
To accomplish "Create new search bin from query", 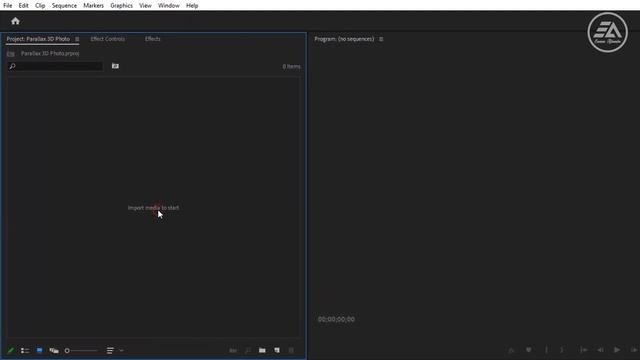I will (x=116, y=66).
